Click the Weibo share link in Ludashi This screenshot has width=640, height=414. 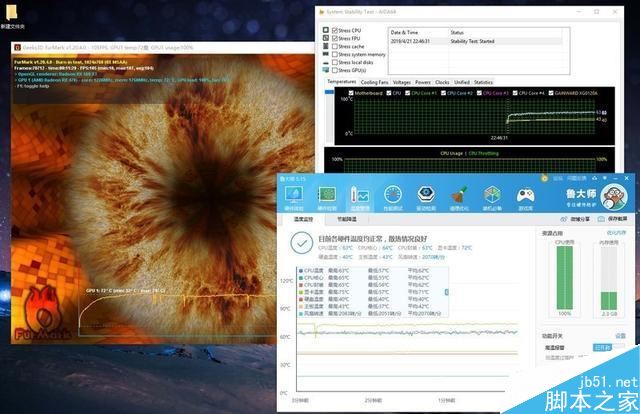[x=580, y=219]
